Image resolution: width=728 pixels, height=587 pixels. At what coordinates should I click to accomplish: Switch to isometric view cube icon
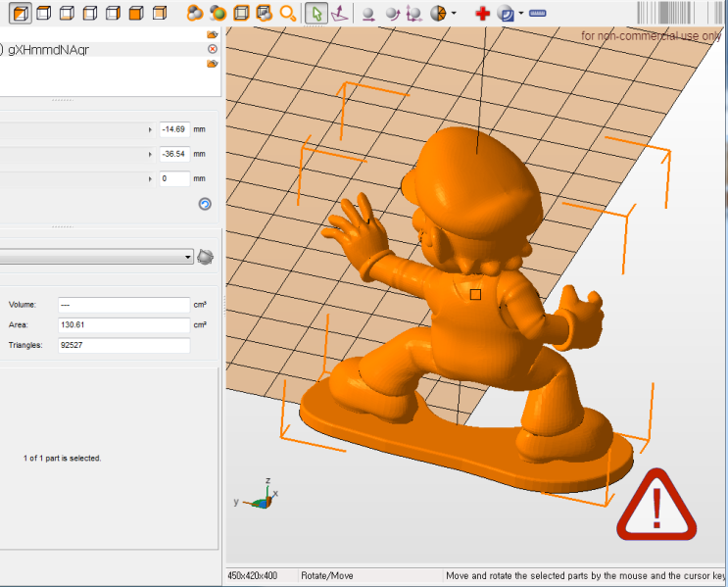pos(21,13)
